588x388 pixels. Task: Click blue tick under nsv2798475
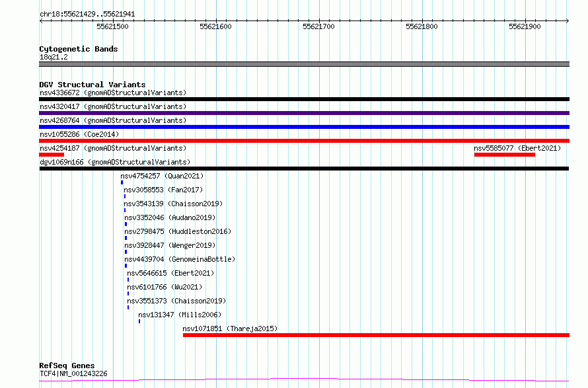click(126, 238)
